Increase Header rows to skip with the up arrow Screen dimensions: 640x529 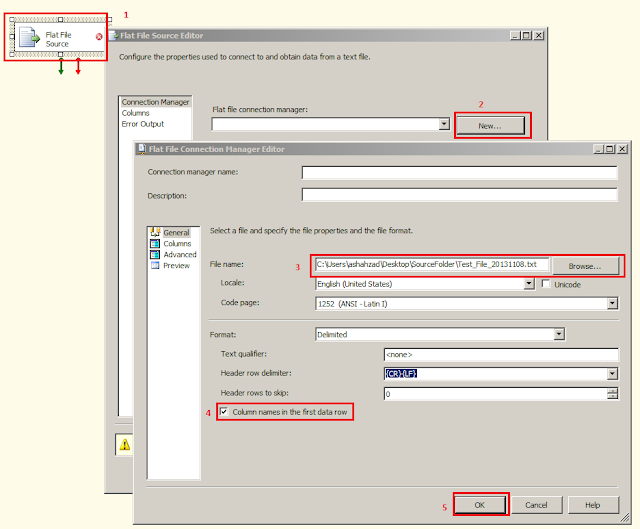click(x=612, y=391)
